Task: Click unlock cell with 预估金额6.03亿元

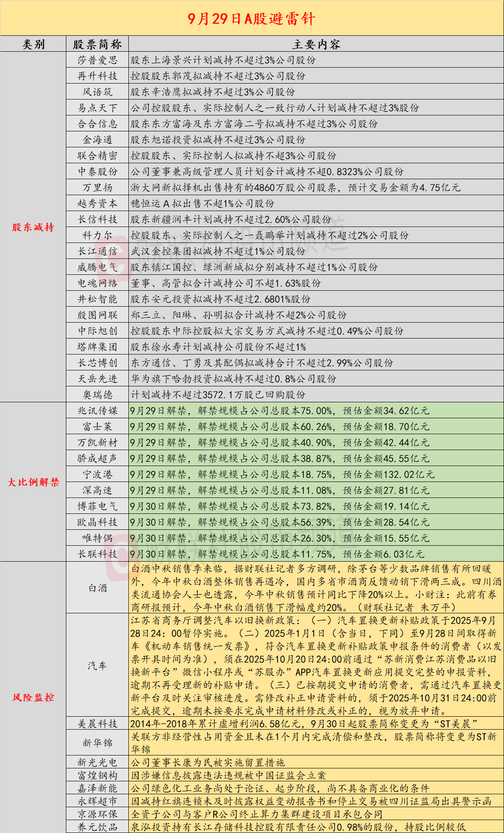Action: tap(316, 554)
